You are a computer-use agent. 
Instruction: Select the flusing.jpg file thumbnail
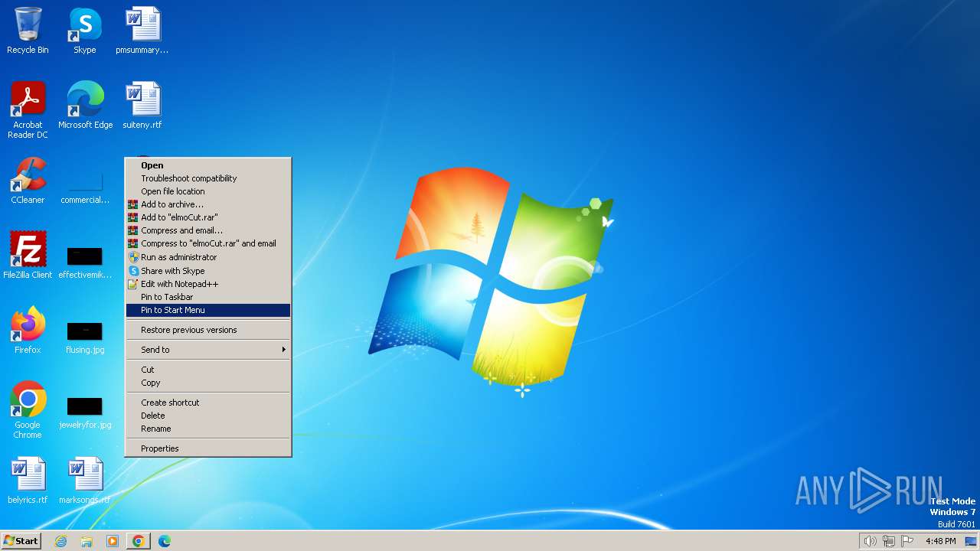pyautogui.click(x=85, y=335)
